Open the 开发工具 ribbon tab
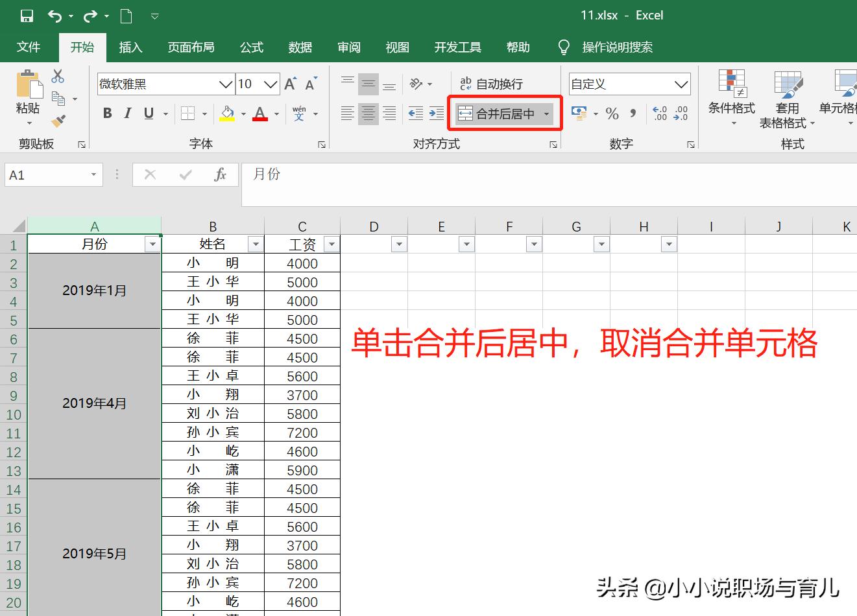The height and width of the screenshot is (616, 857). 457,47
